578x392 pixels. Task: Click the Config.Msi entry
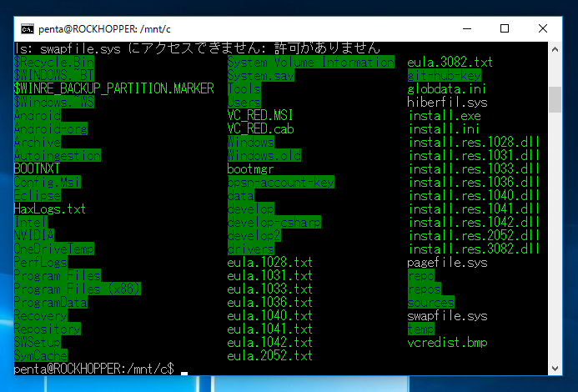coord(48,182)
